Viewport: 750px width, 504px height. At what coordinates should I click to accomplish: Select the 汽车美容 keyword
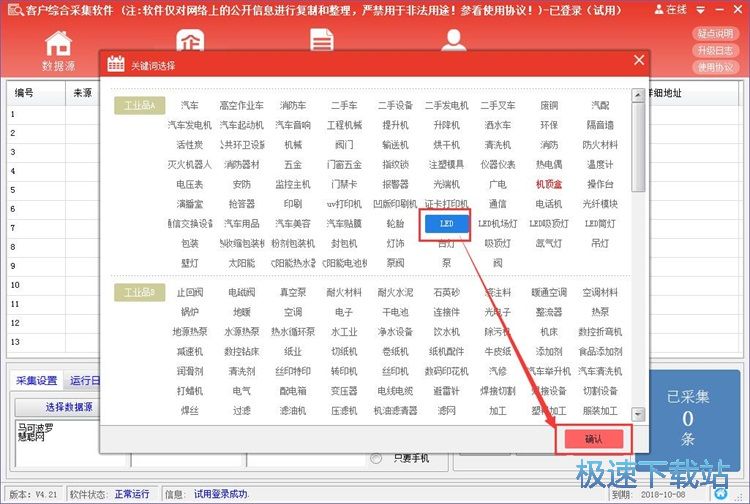click(293, 223)
